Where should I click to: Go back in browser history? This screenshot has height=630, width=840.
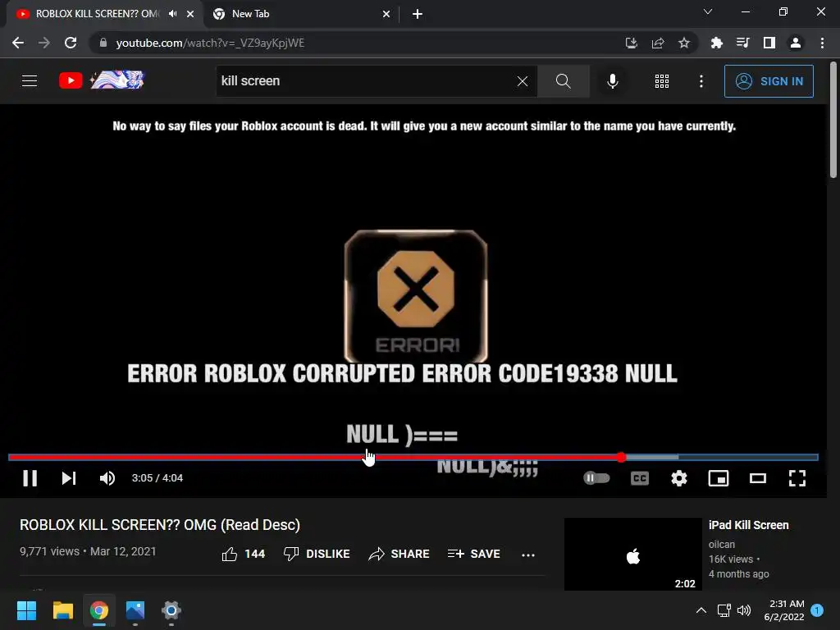(18, 43)
